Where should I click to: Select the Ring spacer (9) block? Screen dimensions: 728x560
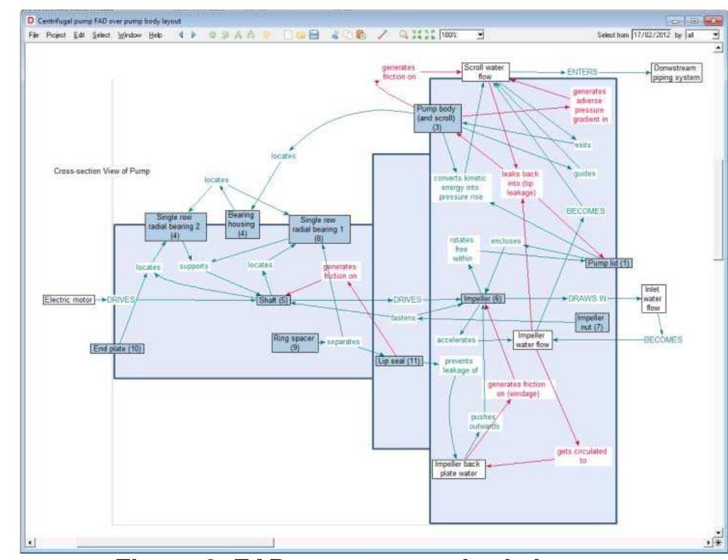[295, 343]
